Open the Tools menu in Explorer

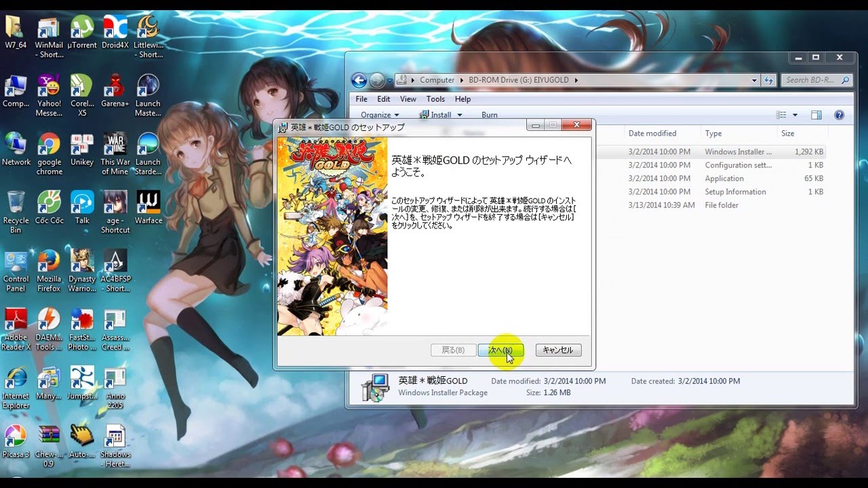coord(435,99)
